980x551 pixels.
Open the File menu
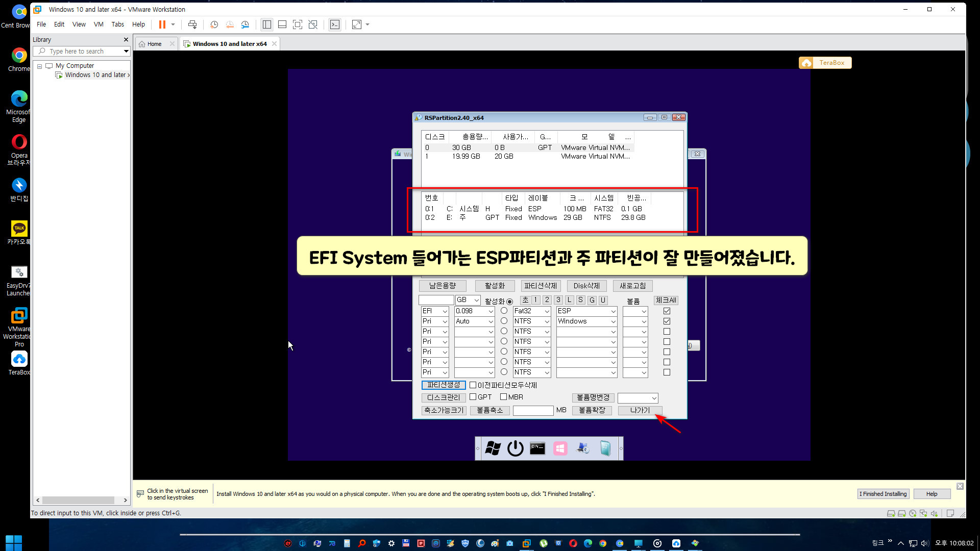(41, 24)
